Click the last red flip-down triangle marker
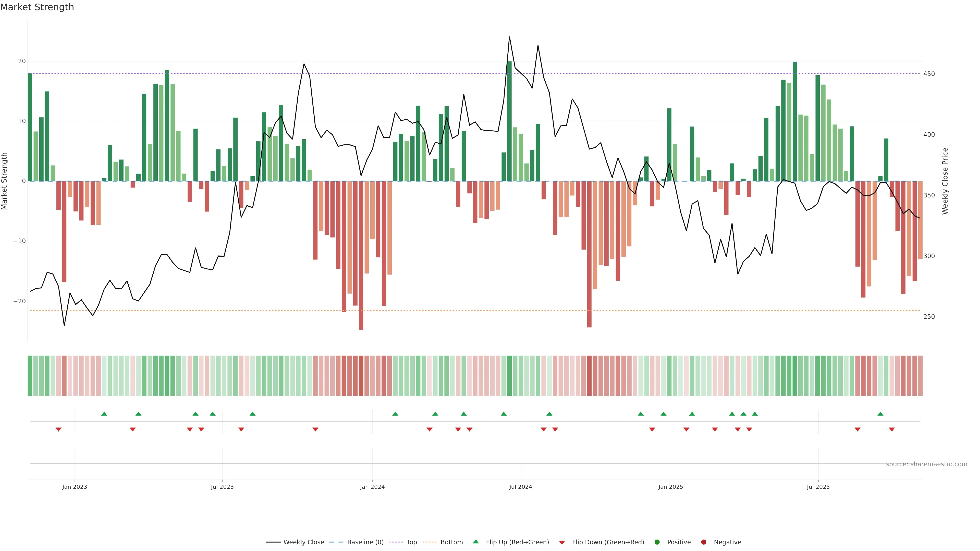980x551 pixels. (892, 429)
